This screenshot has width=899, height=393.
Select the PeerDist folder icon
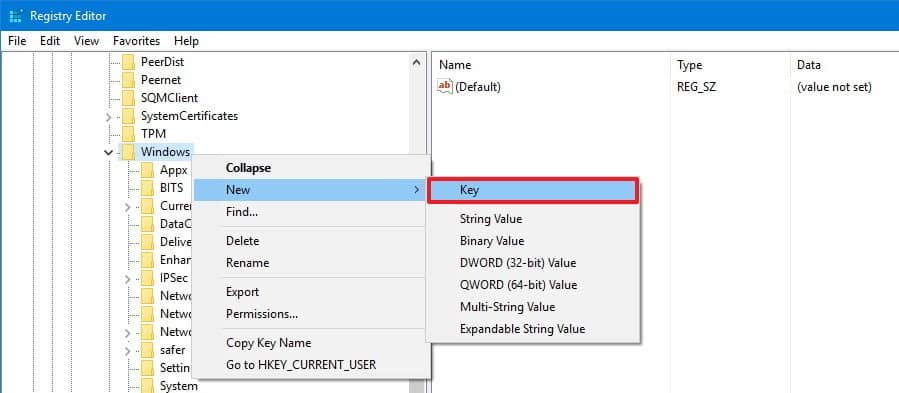128,61
